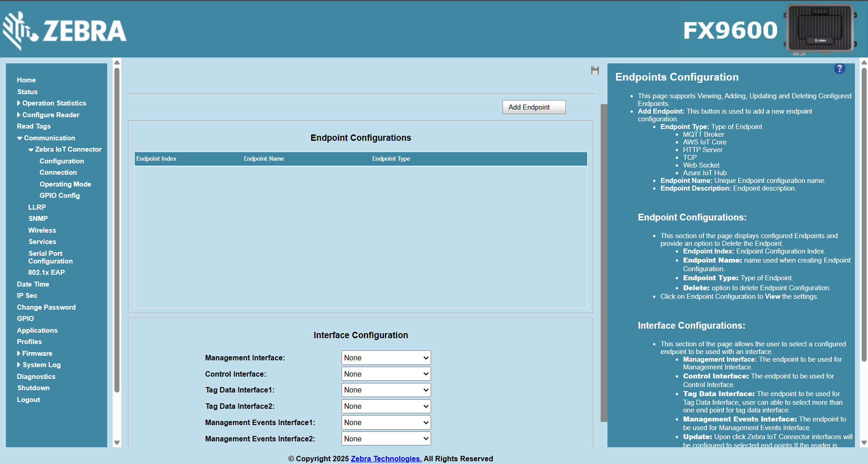Open the LLRP settings page

[37, 207]
